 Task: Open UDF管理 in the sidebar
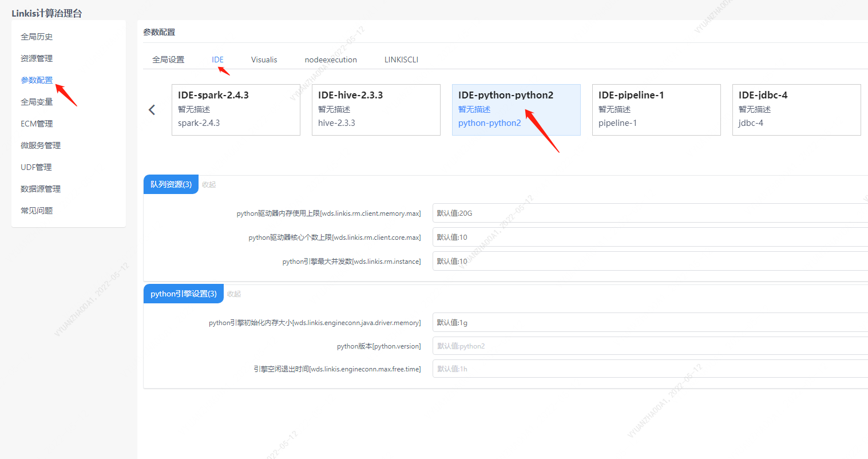37,167
